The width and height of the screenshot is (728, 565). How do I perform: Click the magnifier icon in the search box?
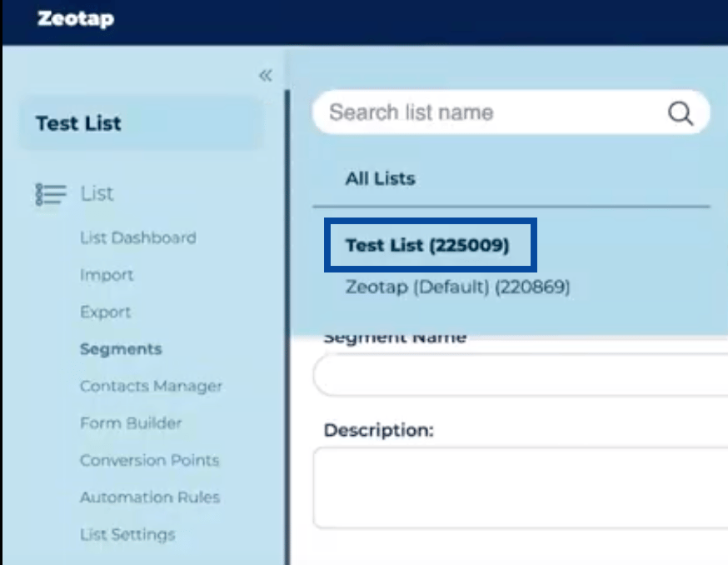click(681, 112)
